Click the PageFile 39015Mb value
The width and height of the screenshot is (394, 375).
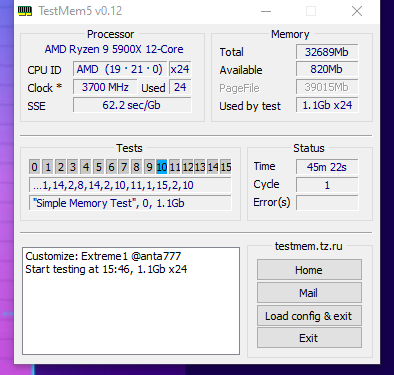327,87
